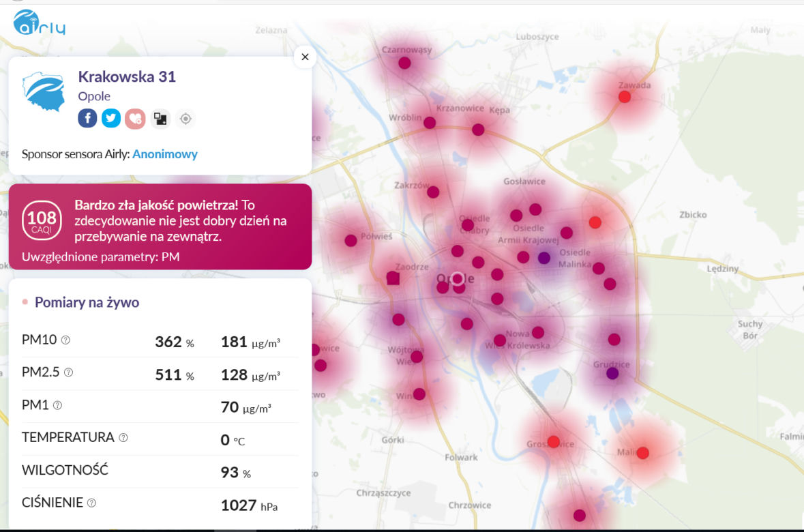Click the Airly logo
This screenshot has height=532, width=804.
click(x=40, y=23)
